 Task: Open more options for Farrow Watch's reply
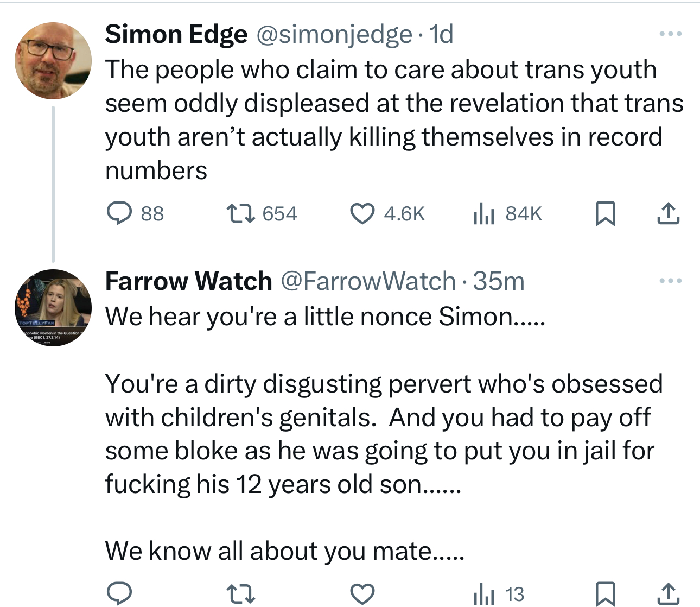670,281
